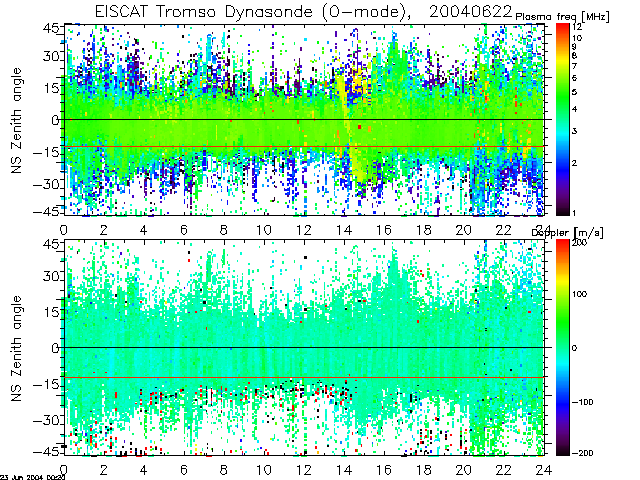Click hour "22" on the upper plot's x-axis

pyautogui.click(x=504, y=230)
